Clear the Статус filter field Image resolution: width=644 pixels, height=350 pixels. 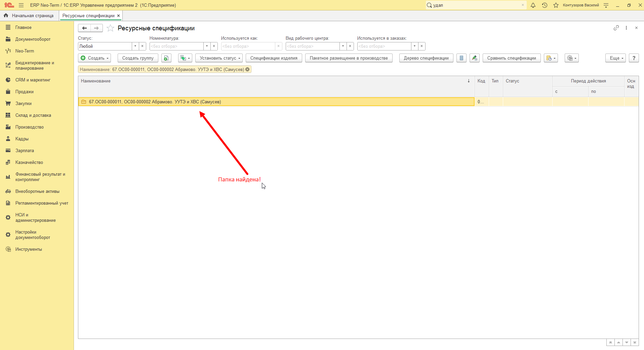click(142, 46)
